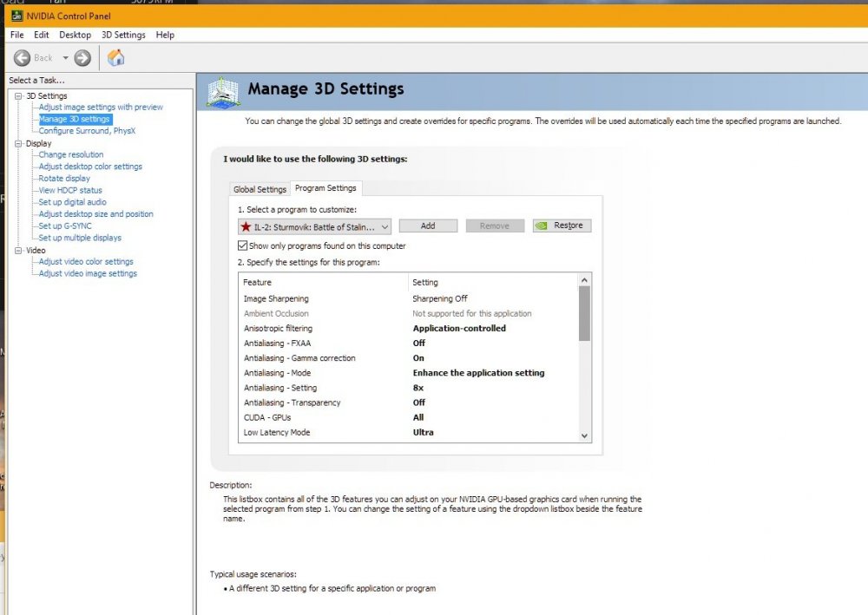
Task: Open the program selection dropdown
Action: (x=385, y=226)
